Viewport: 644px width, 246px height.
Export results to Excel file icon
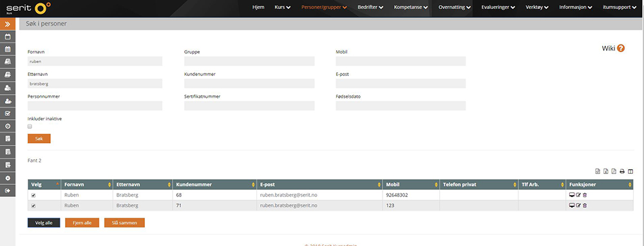tap(605, 171)
